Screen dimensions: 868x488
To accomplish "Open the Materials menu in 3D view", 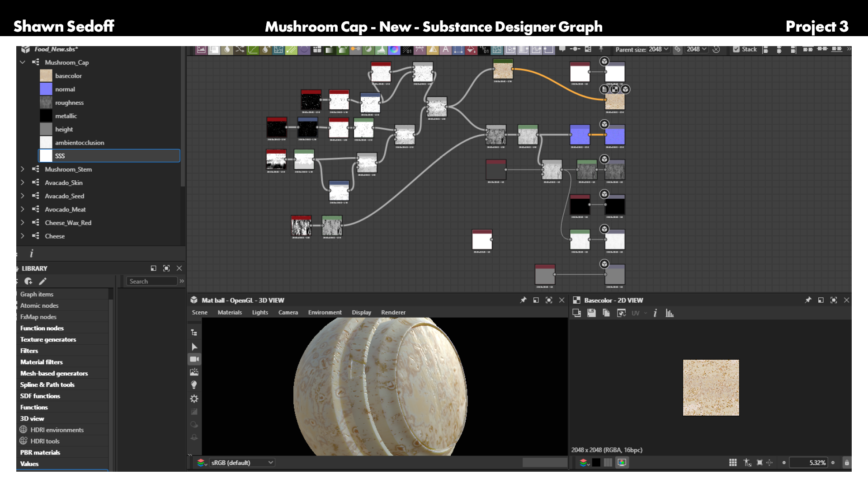I will tap(230, 312).
